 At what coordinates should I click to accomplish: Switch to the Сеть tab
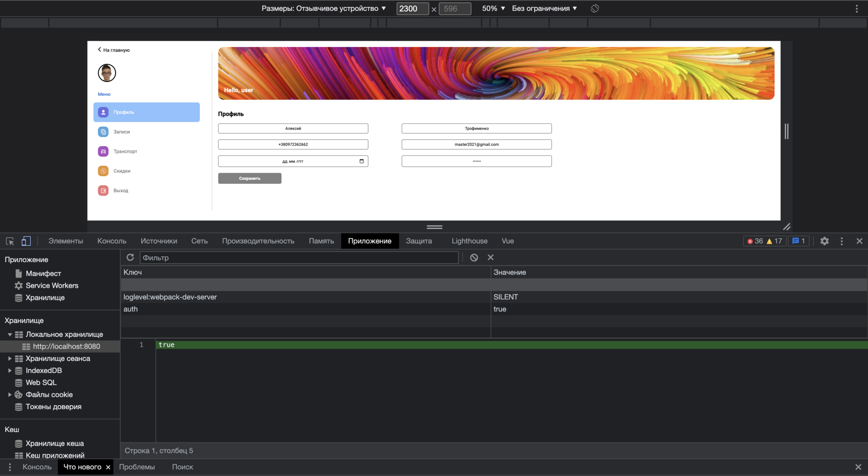click(199, 241)
